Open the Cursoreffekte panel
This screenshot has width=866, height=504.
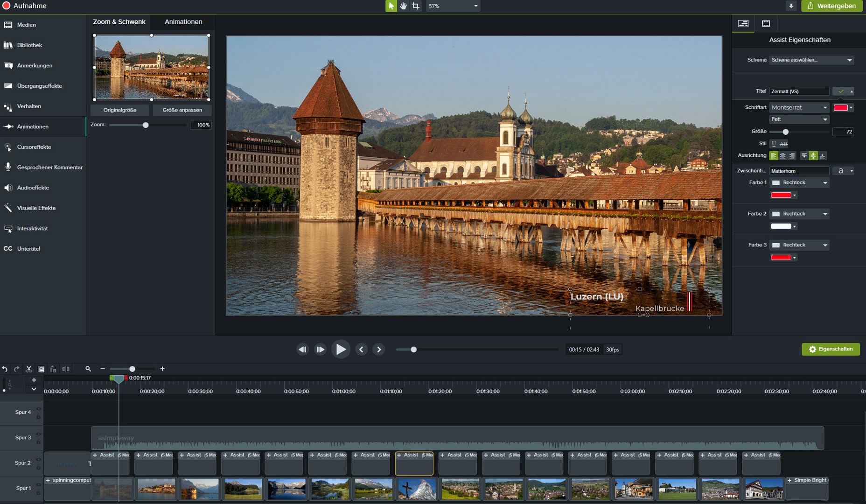coord(43,147)
